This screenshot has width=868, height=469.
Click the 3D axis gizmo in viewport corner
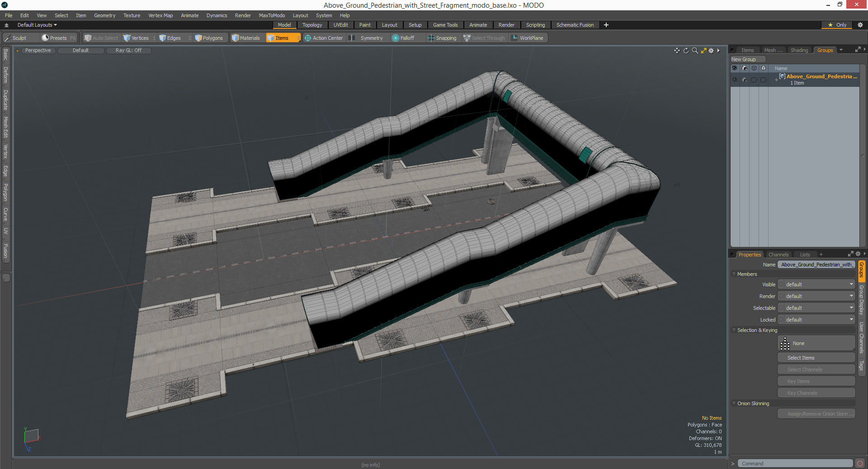pyautogui.click(x=32, y=439)
